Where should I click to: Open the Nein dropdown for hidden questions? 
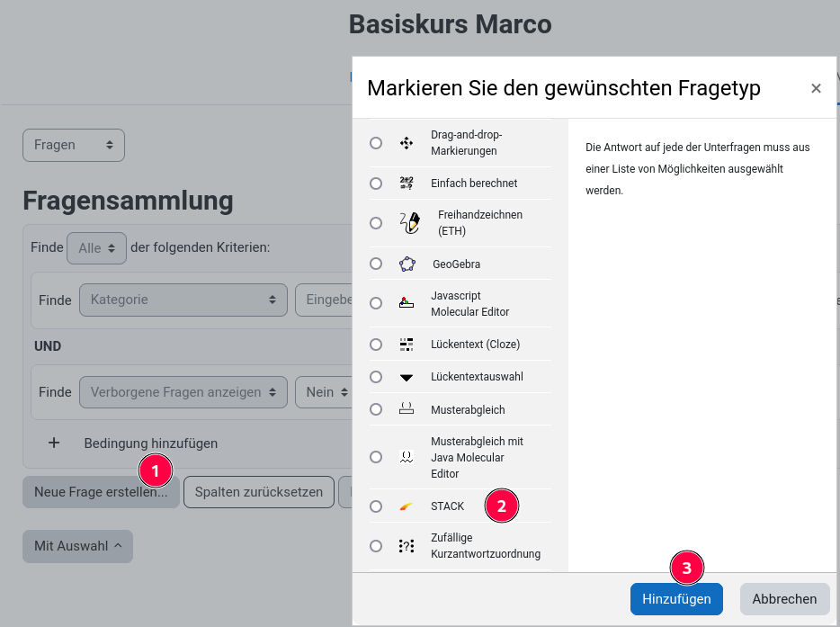point(325,391)
